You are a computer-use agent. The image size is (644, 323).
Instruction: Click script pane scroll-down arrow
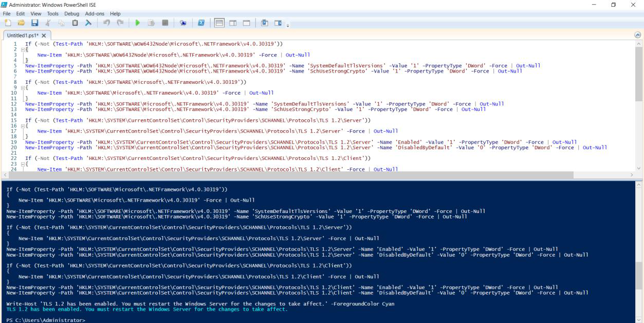639,167
